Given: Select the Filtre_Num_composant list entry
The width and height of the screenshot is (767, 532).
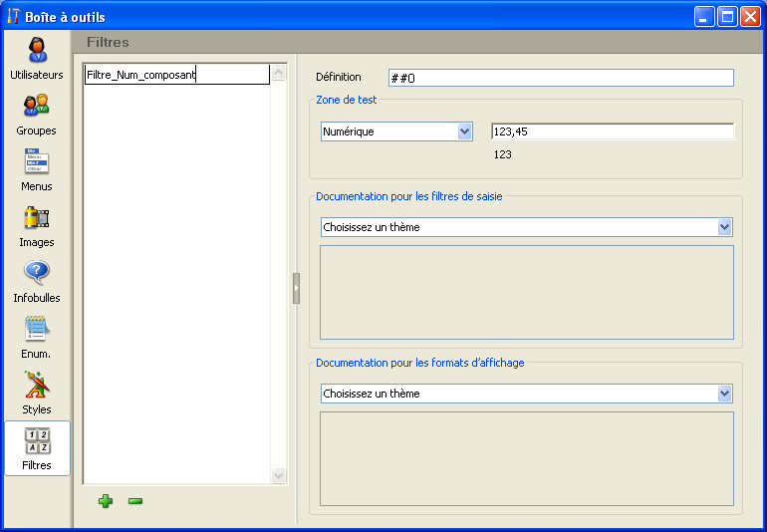Looking at the screenshot, I should pos(176,75).
